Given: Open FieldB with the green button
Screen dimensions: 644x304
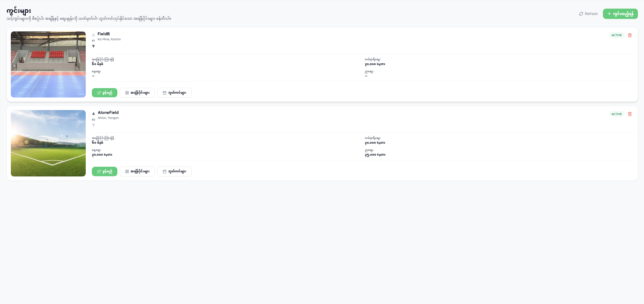Looking at the screenshot, I should coord(105,93).
